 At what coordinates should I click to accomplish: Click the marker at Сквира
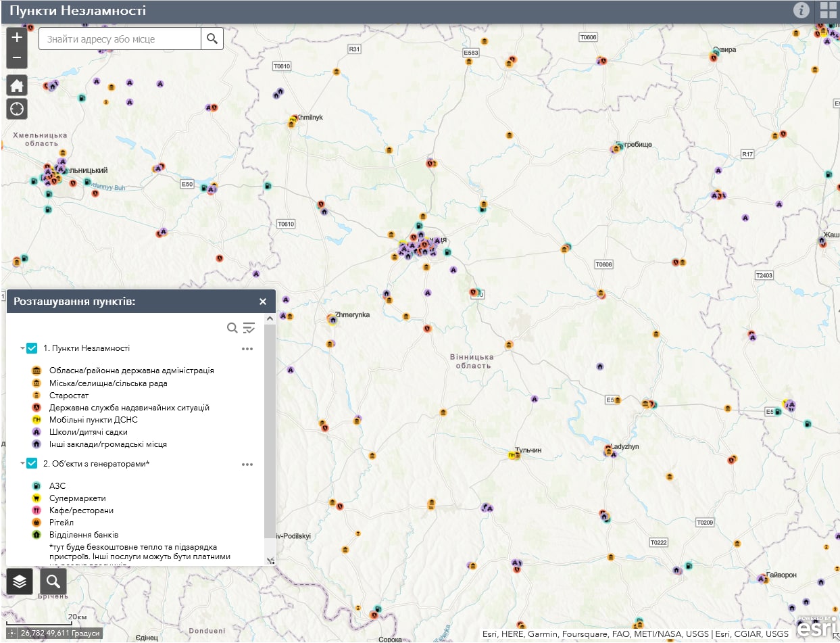point(714,57)
